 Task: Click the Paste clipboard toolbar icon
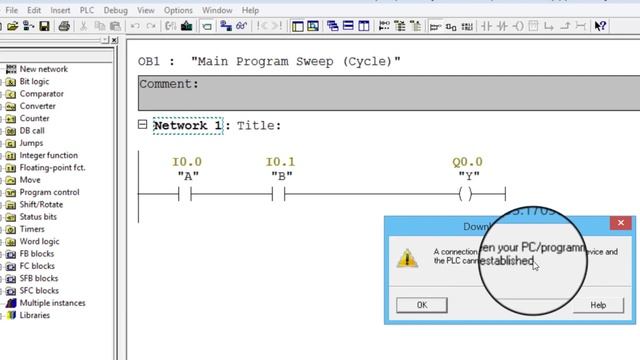click(116, 27)
